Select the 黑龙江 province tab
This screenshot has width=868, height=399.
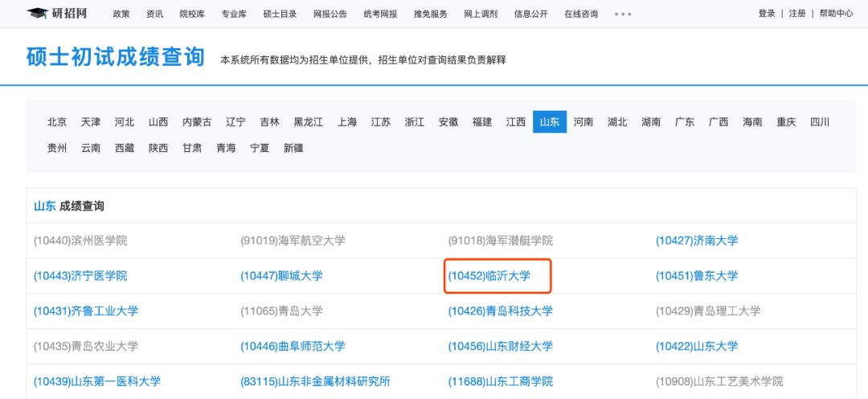click(309, 122)
